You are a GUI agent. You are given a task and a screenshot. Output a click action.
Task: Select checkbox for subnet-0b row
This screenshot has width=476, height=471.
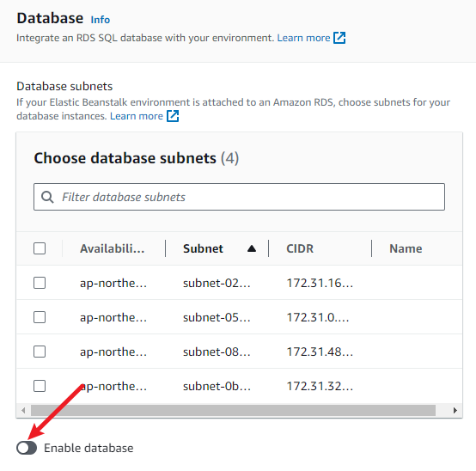[40, 386]
